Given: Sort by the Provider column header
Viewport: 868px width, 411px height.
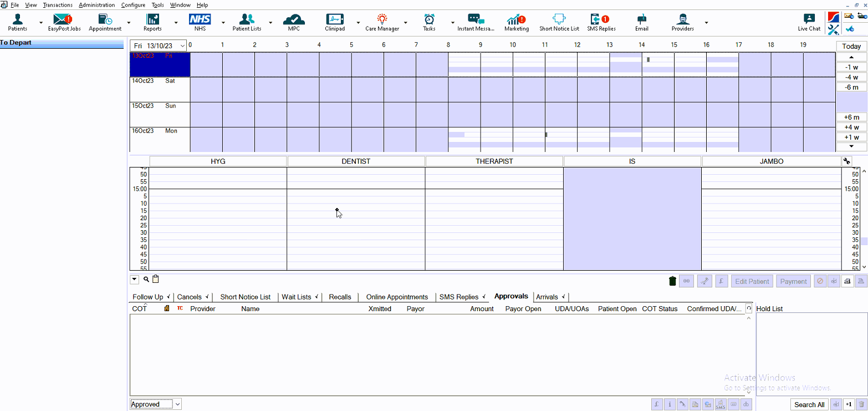Looking at the screenshot, I should tap(203, 309).
